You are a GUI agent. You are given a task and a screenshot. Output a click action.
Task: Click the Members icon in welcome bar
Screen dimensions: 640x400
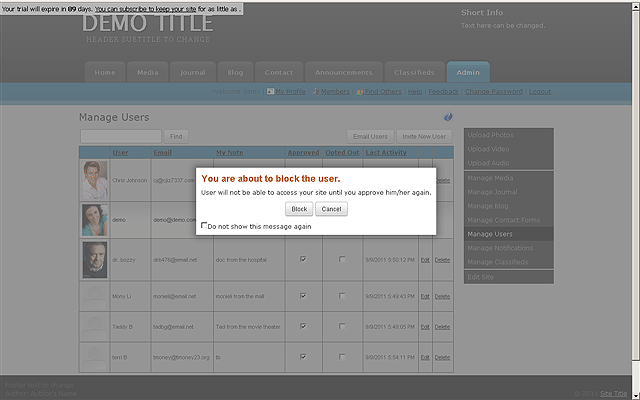(316, 92)
